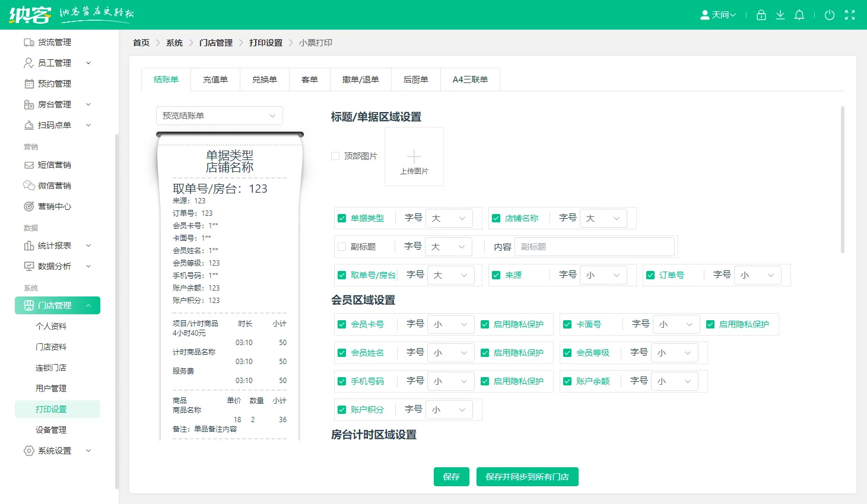Image resolution: width=867 pixels, height=504 pixels.
Task: Click the 数据分析 monitor icon
Action: tap(28, 266)
